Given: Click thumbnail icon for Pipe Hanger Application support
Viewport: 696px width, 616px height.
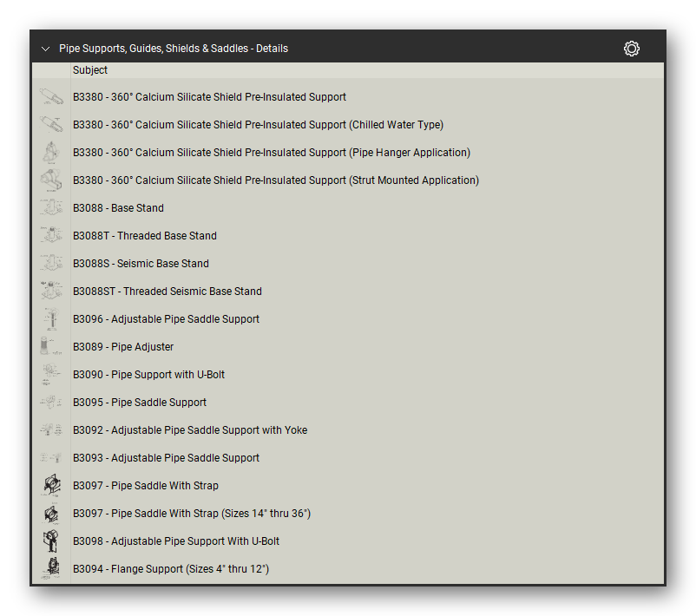Looking at the screenshot, I should (x=51, y=152).
